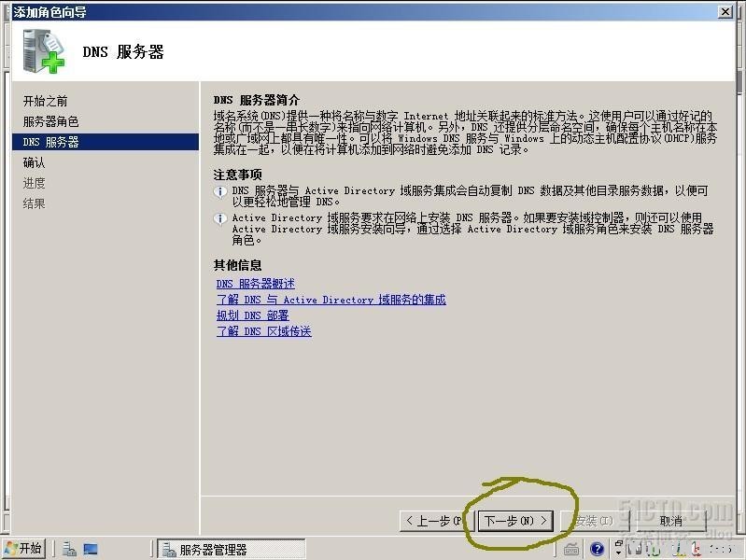Click the keyboard language bar icon
Image resolution: width=746 pixels, height=560 pixels.
(x=571, y=550)
